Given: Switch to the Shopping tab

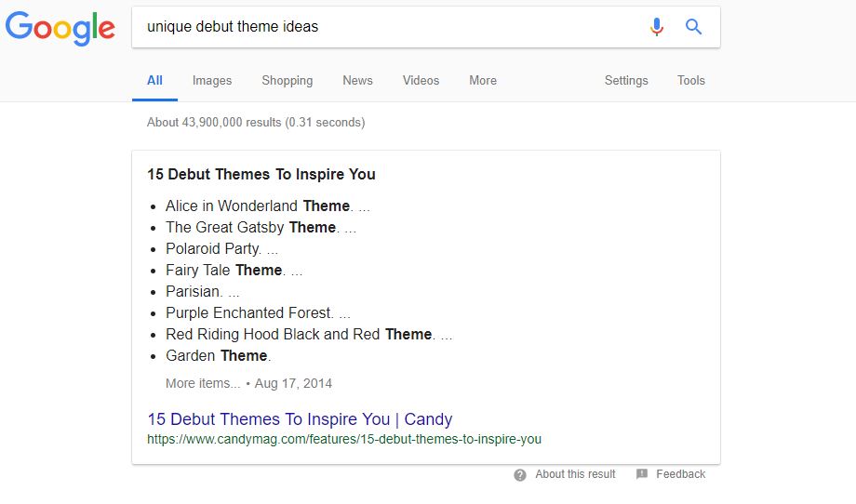Looking at the screenshot, I should click(x=288, y=81).
